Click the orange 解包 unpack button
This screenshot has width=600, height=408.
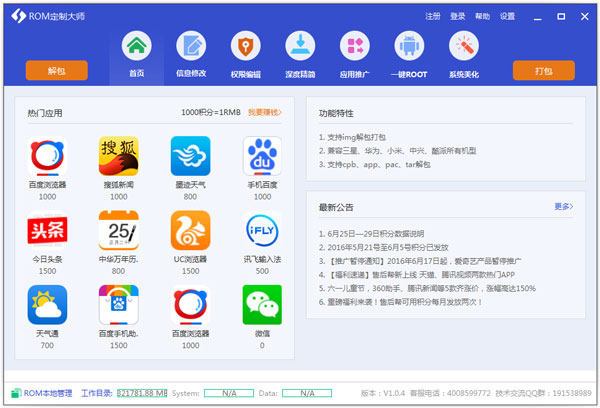[57, 70]
